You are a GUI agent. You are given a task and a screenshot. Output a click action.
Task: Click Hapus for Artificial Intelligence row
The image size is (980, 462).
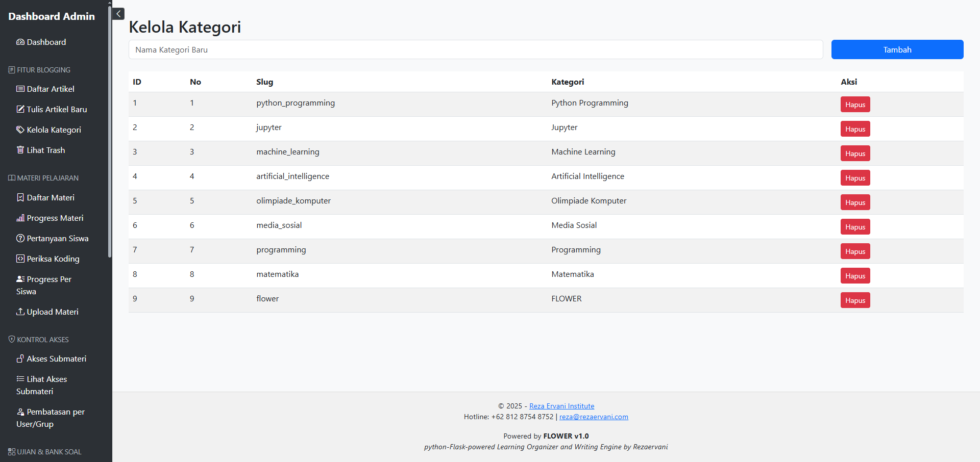[855, 178]
